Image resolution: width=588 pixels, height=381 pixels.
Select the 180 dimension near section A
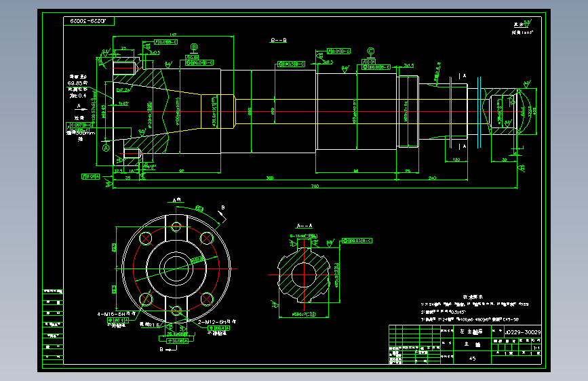[456, 160]
